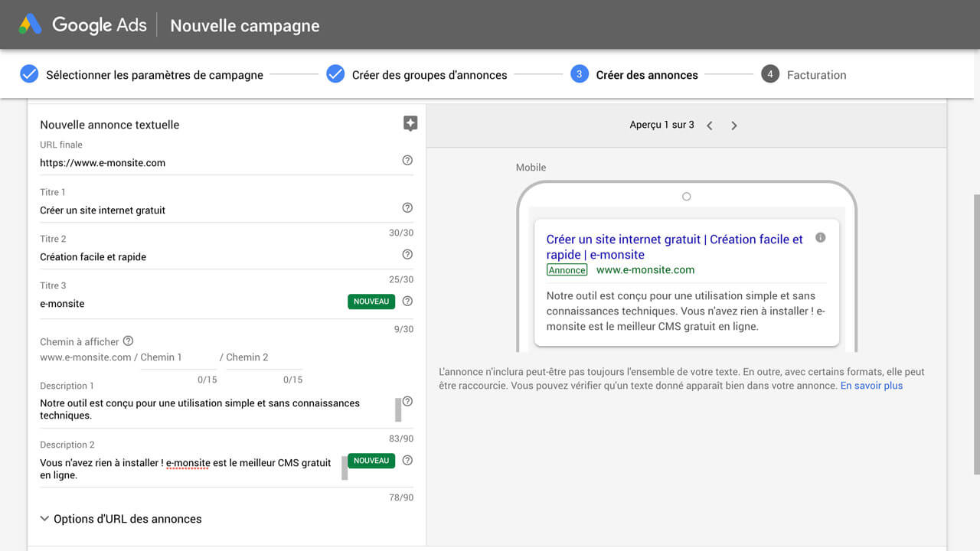Image resolution: width=980 pixels, height=551 pixels.
Task: Click the Chemin 1 input field
Action: tap(178, 357)
